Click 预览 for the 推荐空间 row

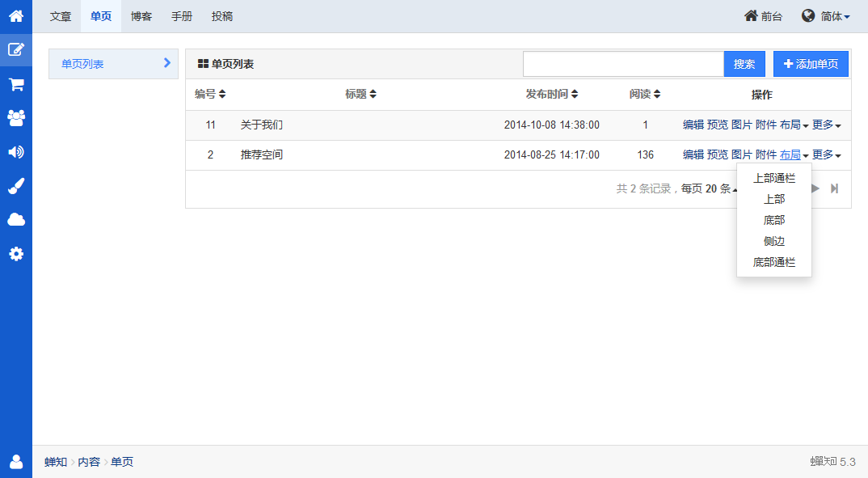[718, 154]
